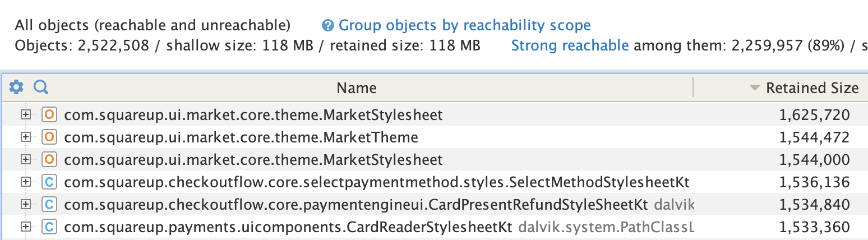Click retained size value 1,544,000
The width and height of the screenshot is (868, 240).
point(814,160)
